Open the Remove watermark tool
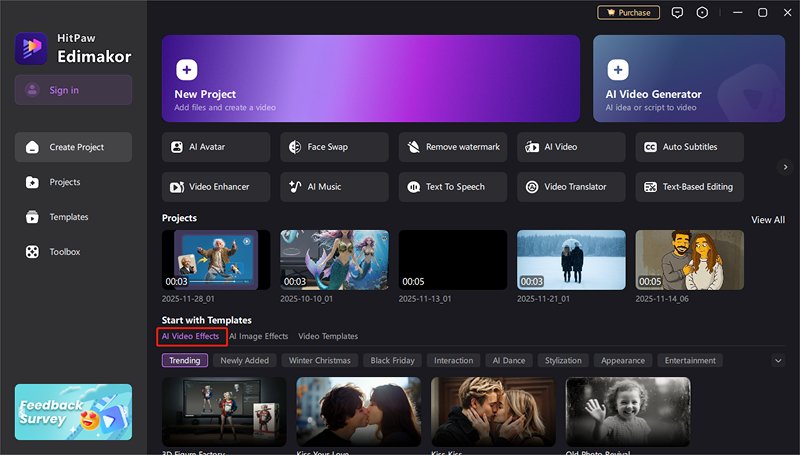The image size is (800, 455). pyautogui.click(x=452, y=147)
